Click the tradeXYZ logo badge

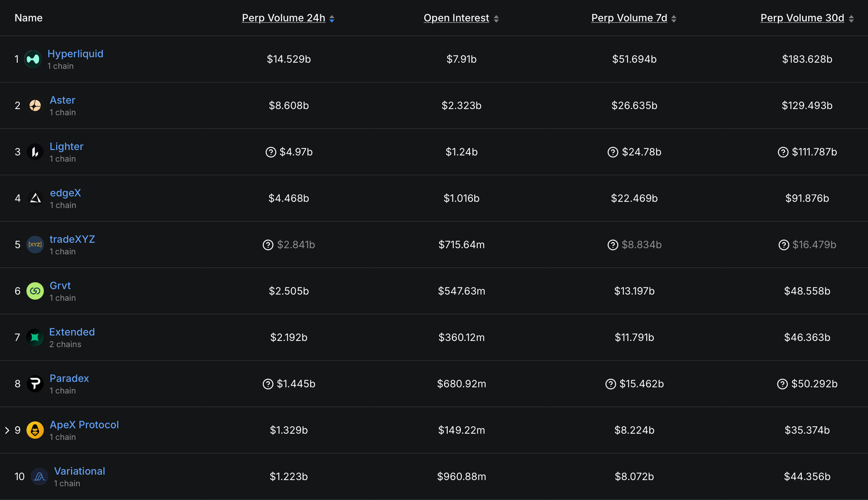pos(34,245)
